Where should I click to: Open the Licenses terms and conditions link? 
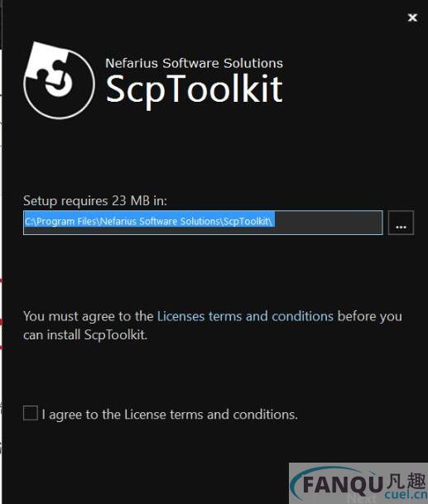(x=245, y=317)
